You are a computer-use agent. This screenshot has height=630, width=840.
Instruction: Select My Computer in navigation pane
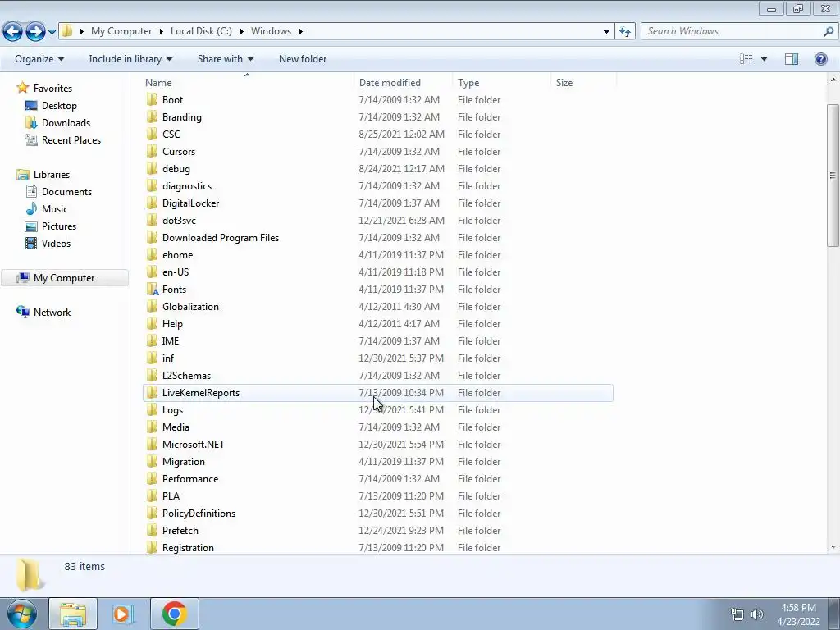click(x=64, y=278)
